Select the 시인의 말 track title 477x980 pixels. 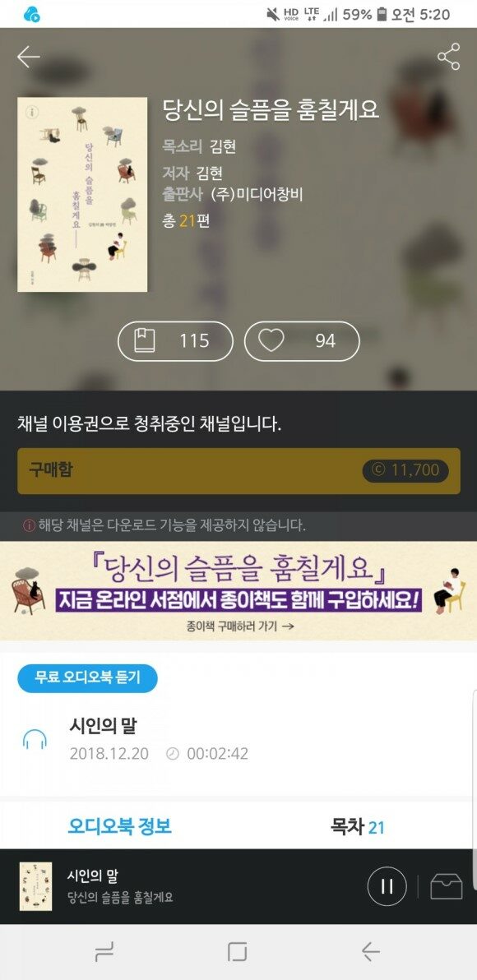click(103, 726)
